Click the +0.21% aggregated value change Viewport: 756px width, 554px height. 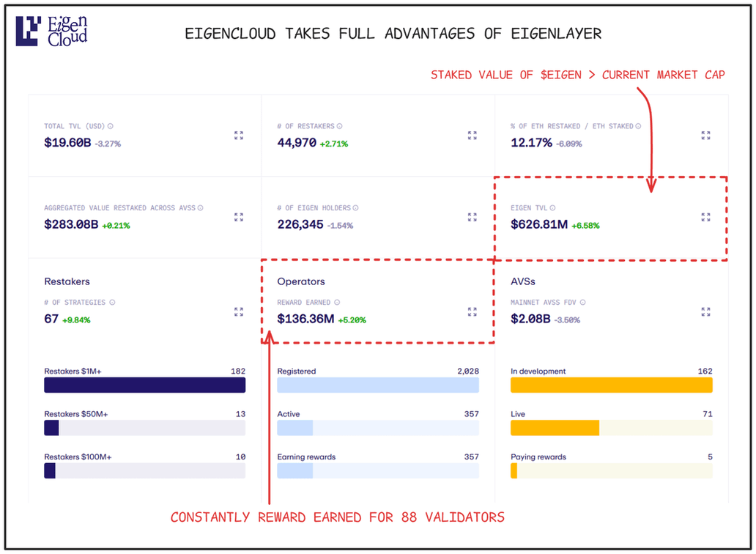click(x=116, y=226)
